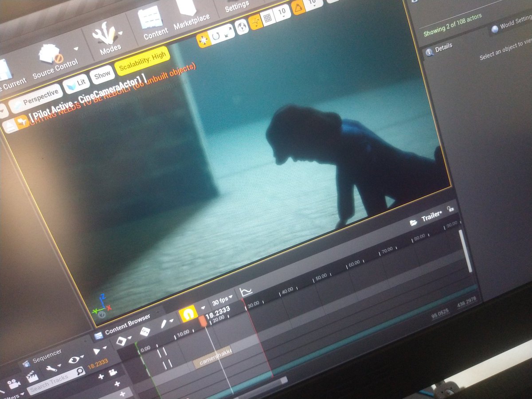Open the sequencer curve editor icon
The width and height of the screenshot is (532, 399).
coord(246,291)
